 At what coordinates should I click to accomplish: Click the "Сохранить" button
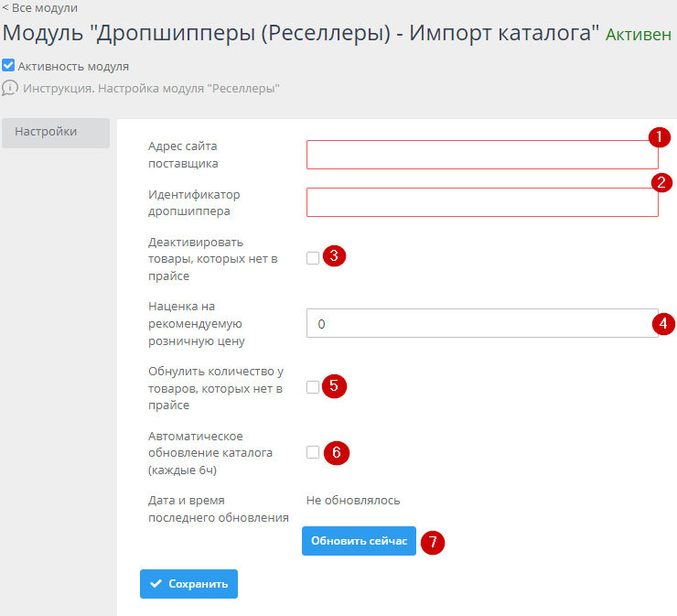(188, 584)
